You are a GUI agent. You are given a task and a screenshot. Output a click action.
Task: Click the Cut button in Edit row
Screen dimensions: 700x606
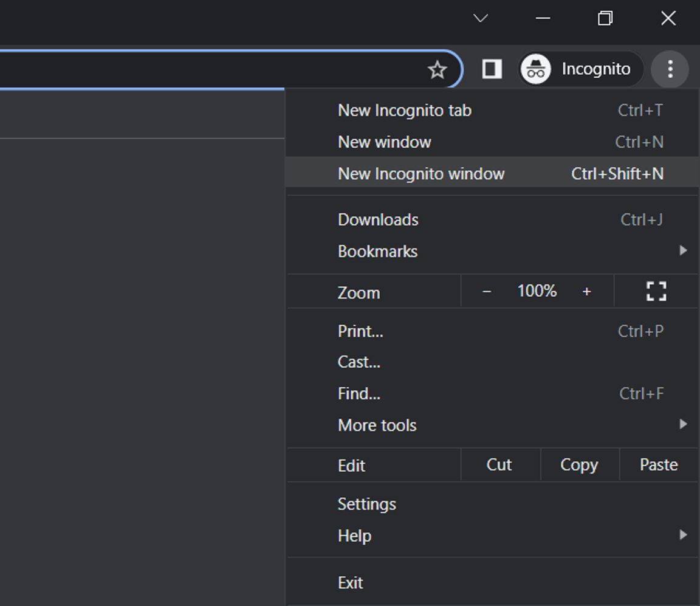(499, 465)
